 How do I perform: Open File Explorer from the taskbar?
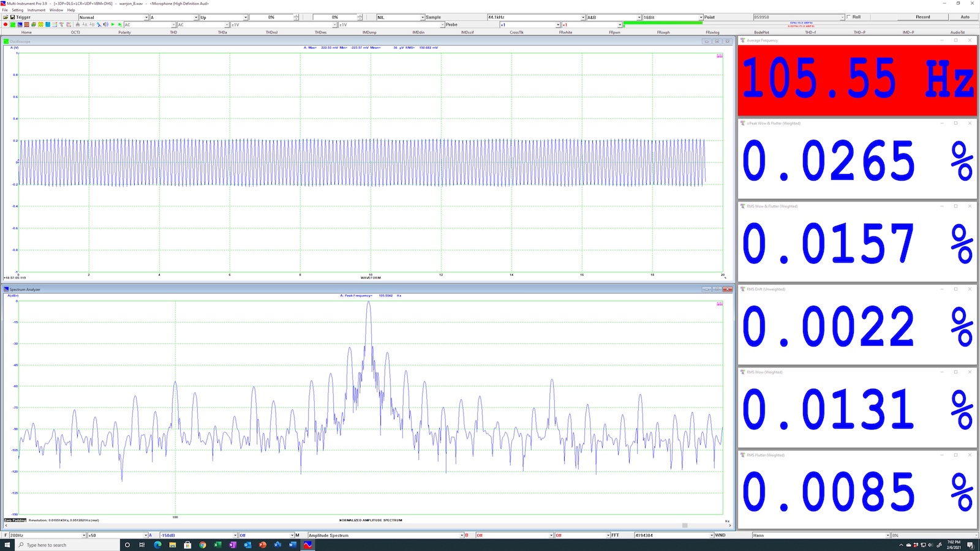coord(172,545)
